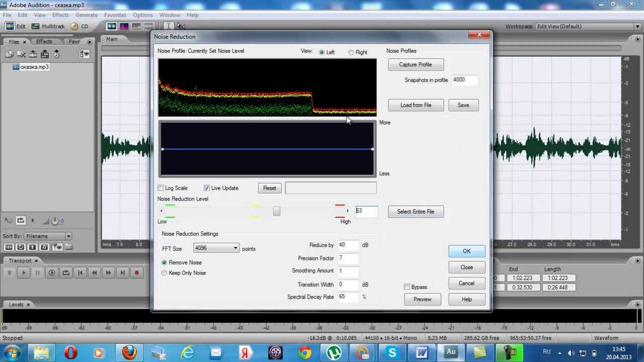The width and height of the screenshot is (644, 362).
Task: Open Firefox from the taskbar
Action: [129, 353]
